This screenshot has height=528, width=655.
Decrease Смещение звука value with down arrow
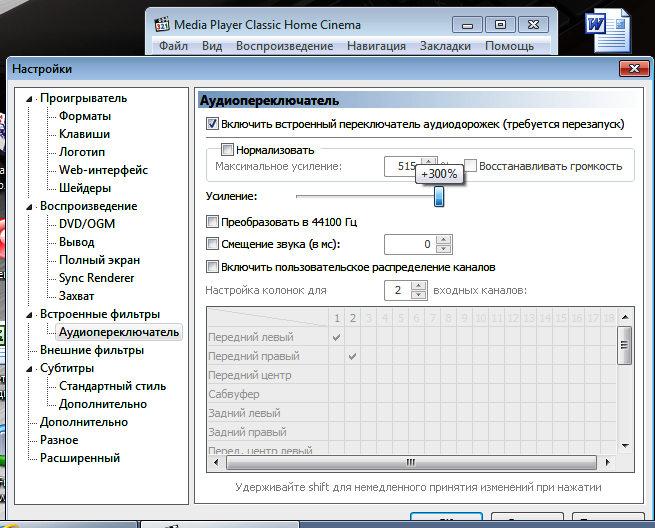[444, 249]
